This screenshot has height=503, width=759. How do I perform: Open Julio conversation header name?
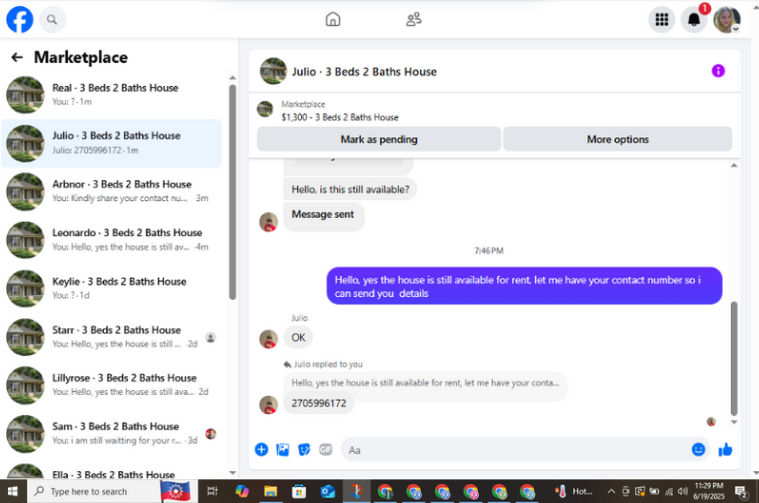point(364,72)
